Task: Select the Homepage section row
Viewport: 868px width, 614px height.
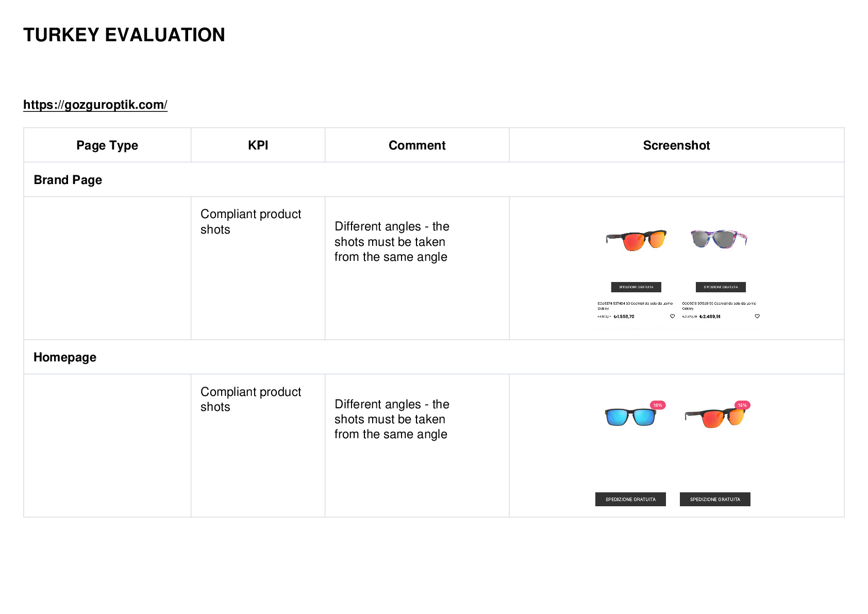Action: click(x=434, y=357)
